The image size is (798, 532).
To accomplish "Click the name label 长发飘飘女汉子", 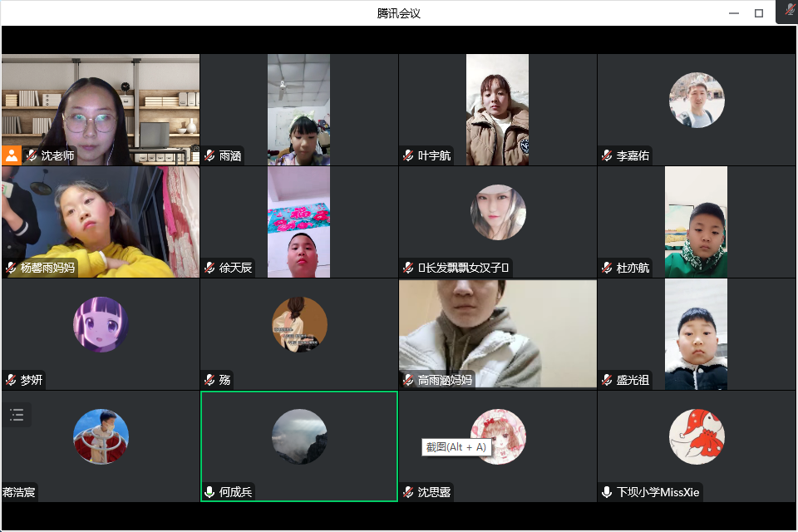I will tap(463, 268).
